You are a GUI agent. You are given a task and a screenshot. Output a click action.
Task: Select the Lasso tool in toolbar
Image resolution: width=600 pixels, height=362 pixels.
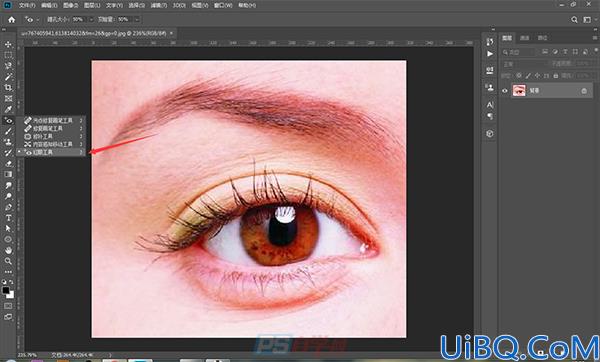8,66
